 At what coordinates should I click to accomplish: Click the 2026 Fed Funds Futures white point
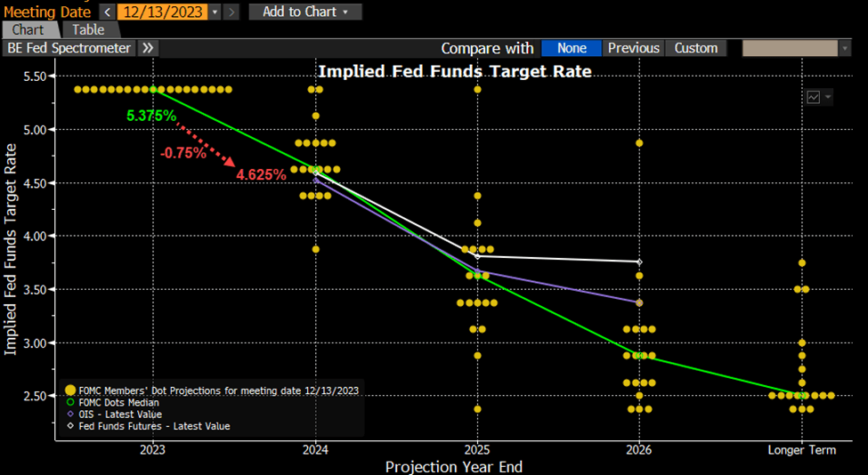pos(639,262)
